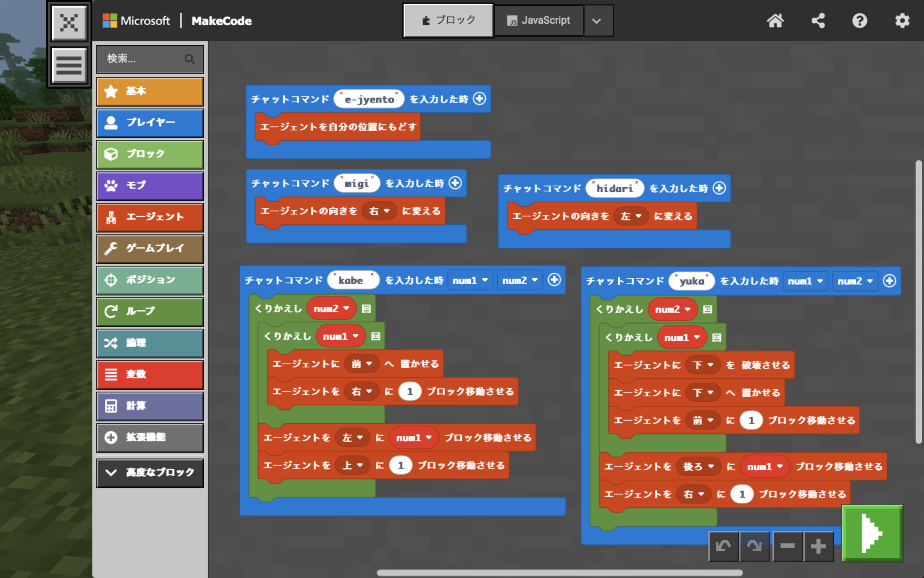Viewport: 924px width, 578px height.
Task: Open 前 dropdown in kabe place block
Action: tap(362, 363)
